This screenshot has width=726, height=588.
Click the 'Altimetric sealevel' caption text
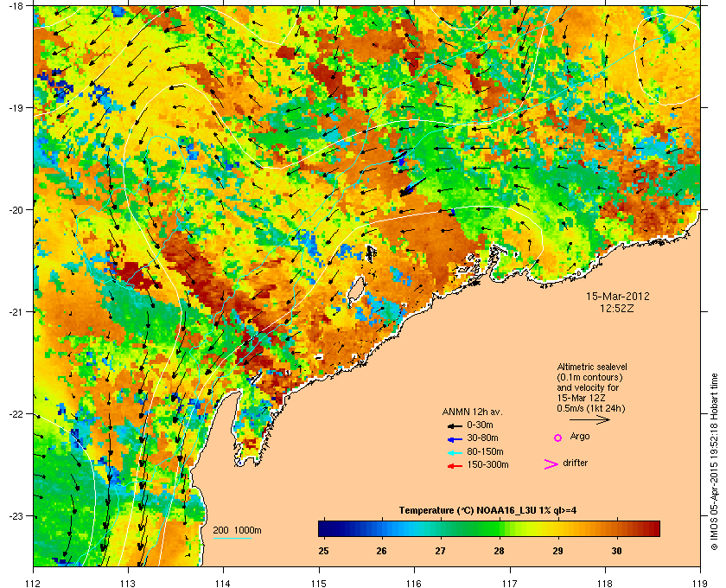(x=592, y=367)
